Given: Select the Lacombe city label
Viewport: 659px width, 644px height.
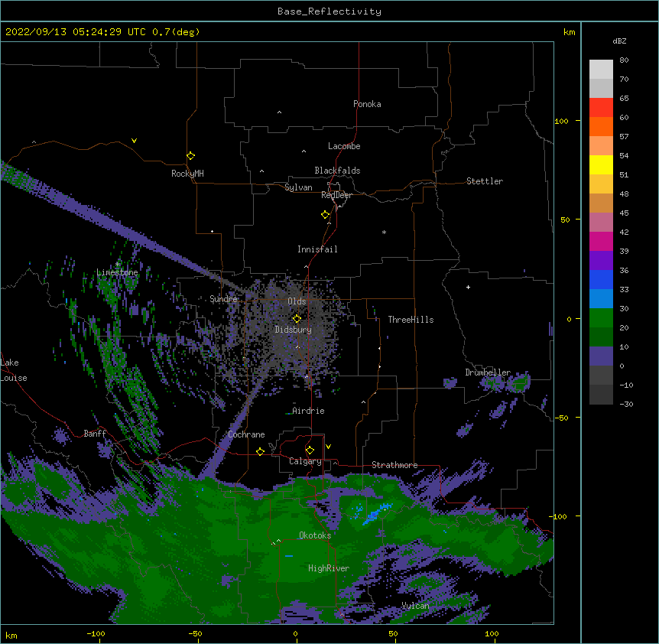Looking at the screenshot, I should pos(344,146).
